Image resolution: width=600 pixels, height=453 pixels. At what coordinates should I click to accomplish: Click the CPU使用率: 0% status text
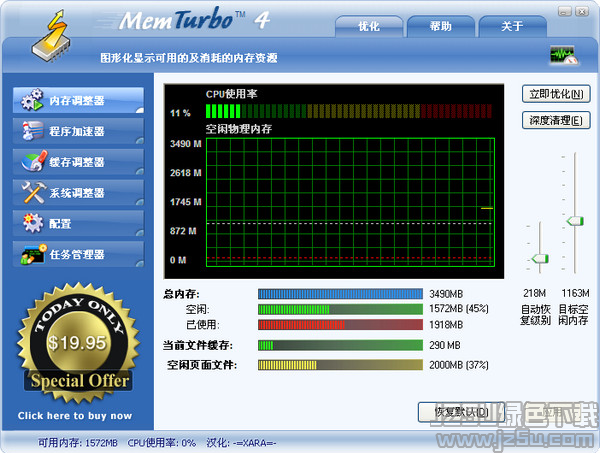(x=161, y=443)
